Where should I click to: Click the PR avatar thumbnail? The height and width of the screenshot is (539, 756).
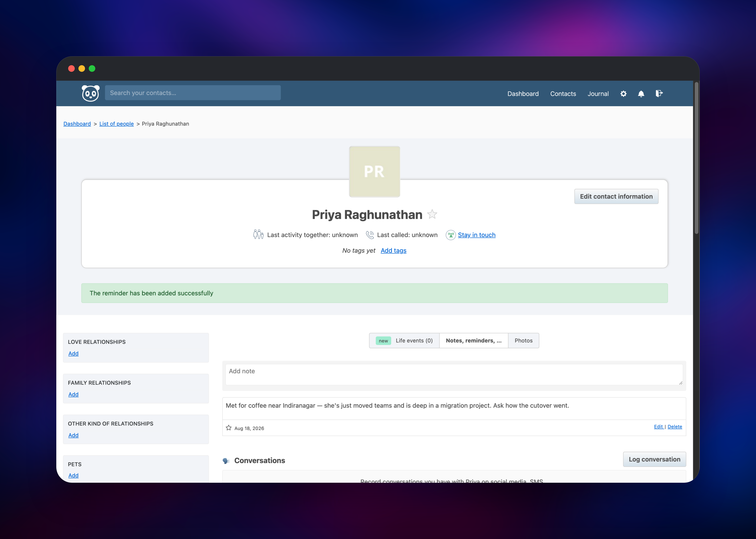(375, 172)
